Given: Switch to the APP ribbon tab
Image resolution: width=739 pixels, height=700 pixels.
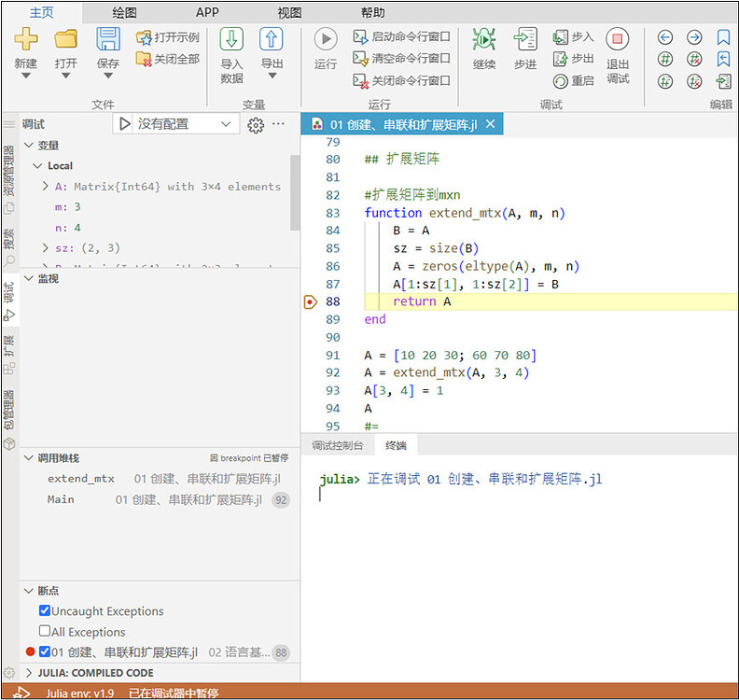Looking at the screenshot, I should [x=207, y=12].
